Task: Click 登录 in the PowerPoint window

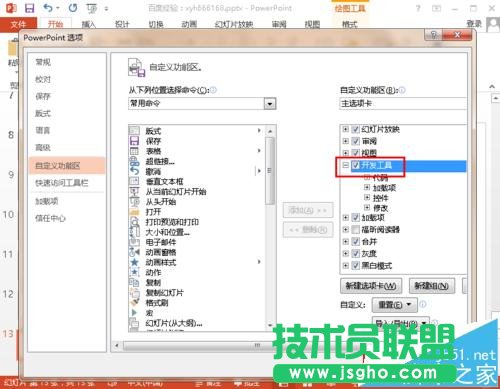Action: click(474, 24)
